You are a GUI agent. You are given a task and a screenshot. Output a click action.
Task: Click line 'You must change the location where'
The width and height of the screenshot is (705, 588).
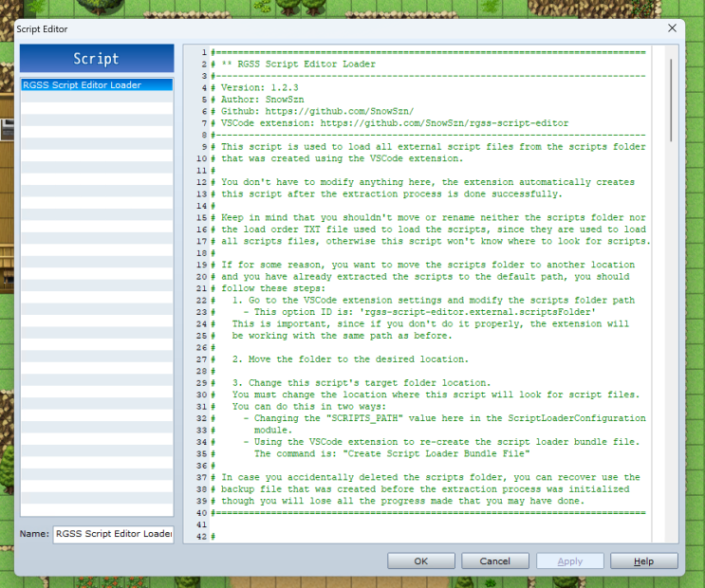[x=425, y=395]
